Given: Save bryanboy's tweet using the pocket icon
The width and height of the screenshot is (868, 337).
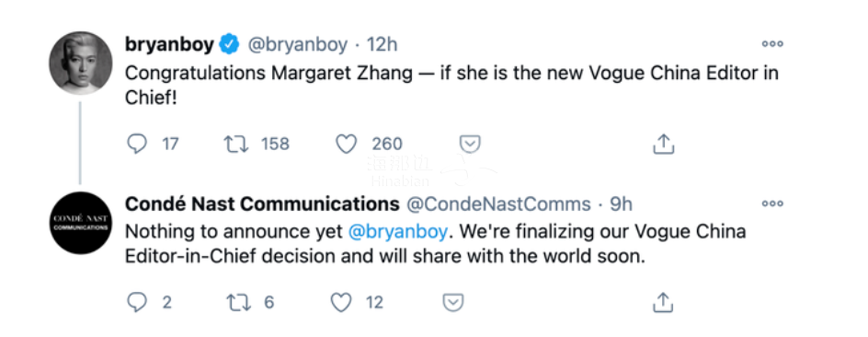Looking at the screenshot, I should 470,145.
